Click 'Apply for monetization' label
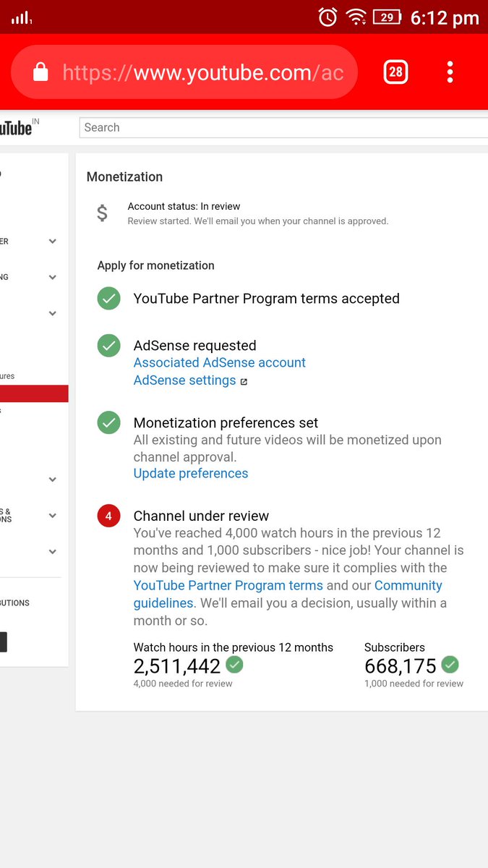 click(156, 265)
